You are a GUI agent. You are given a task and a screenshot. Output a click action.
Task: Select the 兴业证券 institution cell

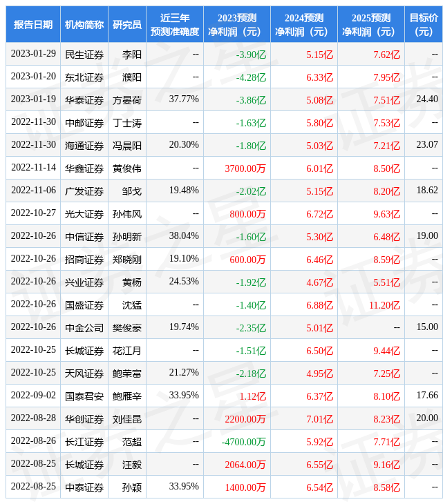coord(84,282)
